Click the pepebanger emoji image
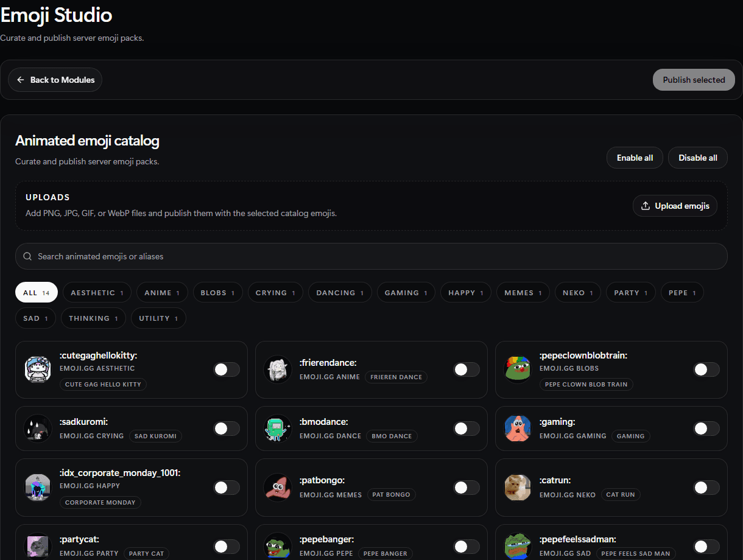The height and width of the screenshot is (560, 743). [278, 547]
